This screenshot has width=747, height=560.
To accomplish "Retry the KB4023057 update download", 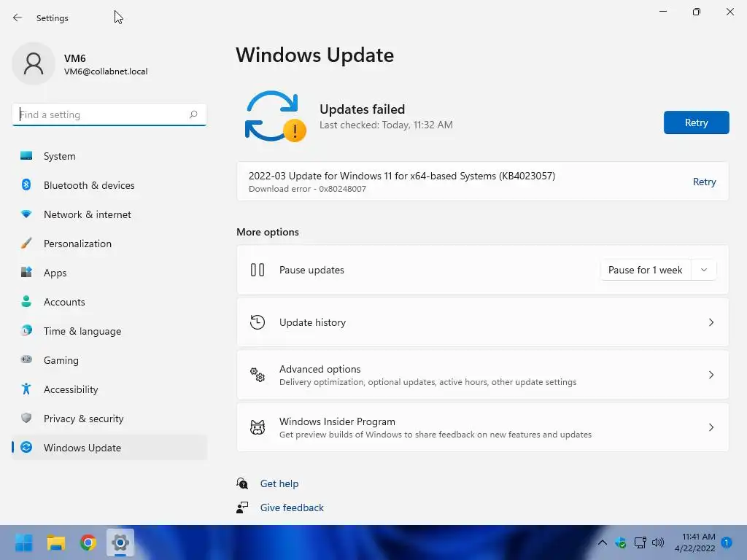I will tap(704, 182).
